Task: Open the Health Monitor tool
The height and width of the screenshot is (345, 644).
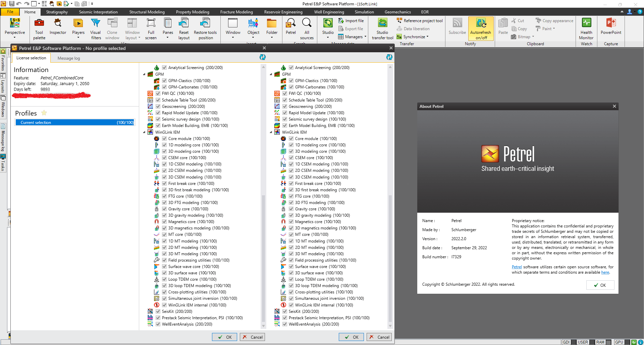Action: pos(586,29)
